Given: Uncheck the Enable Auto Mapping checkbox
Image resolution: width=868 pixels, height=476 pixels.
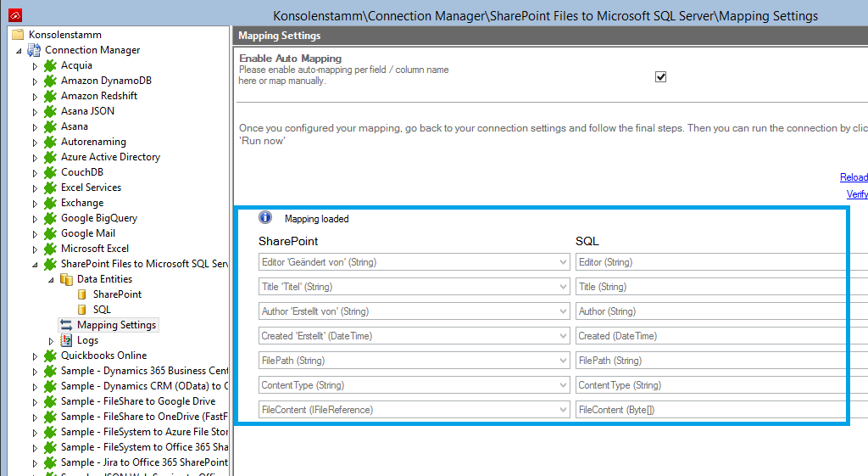Looking at the screenshot, I should click(x=661, y=77).
